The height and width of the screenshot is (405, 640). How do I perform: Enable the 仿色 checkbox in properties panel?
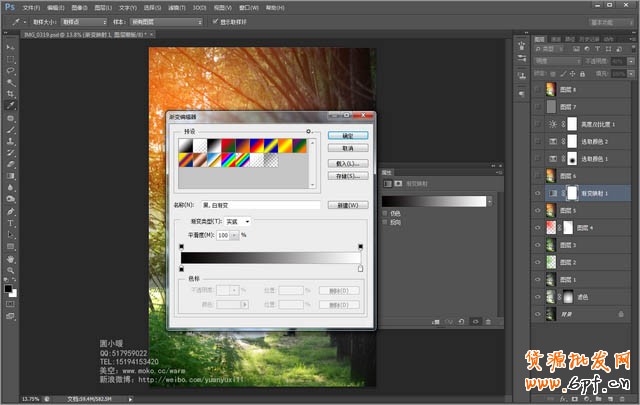pyautogui.click(x=385, y=212)
